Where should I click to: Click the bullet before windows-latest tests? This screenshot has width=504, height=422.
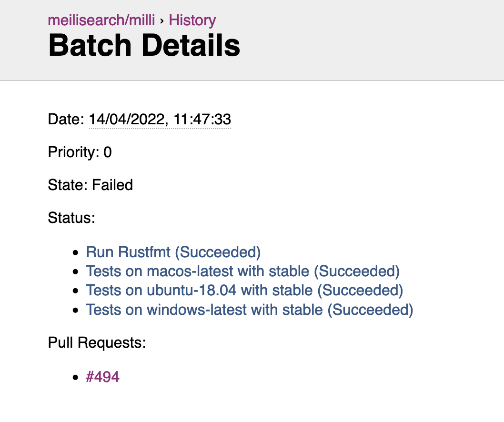(x=76, y=311)
